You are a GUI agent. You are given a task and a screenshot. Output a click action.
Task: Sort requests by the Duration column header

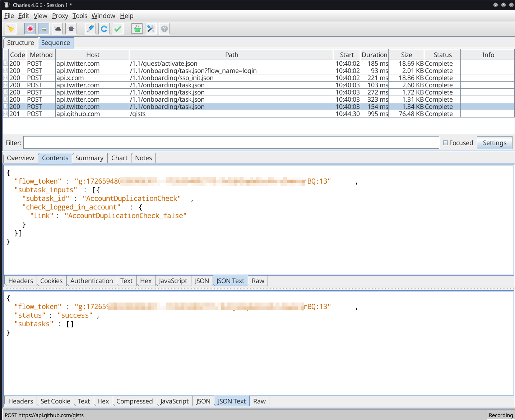click(374, 55)
